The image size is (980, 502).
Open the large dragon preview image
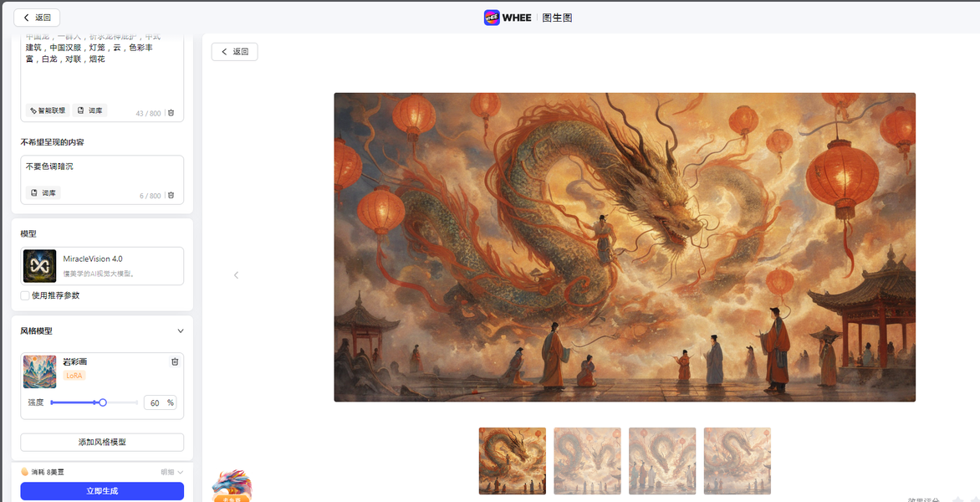[625, 247]
